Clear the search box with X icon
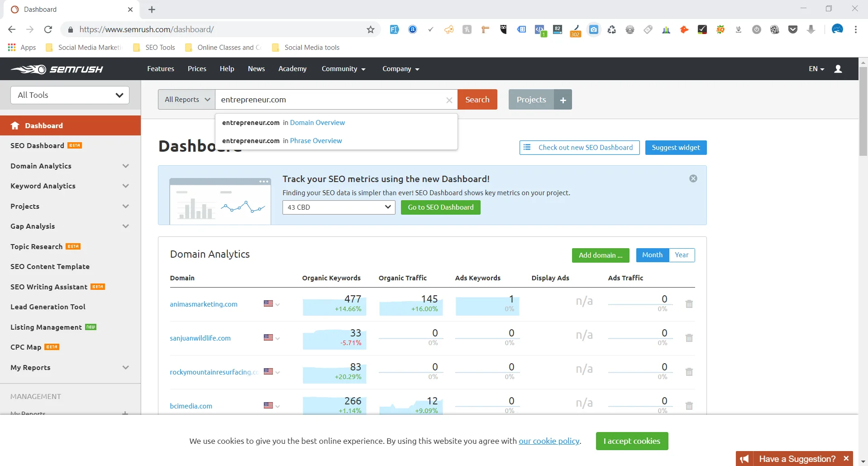Screen dimensions: 868x466 [449, 100]
